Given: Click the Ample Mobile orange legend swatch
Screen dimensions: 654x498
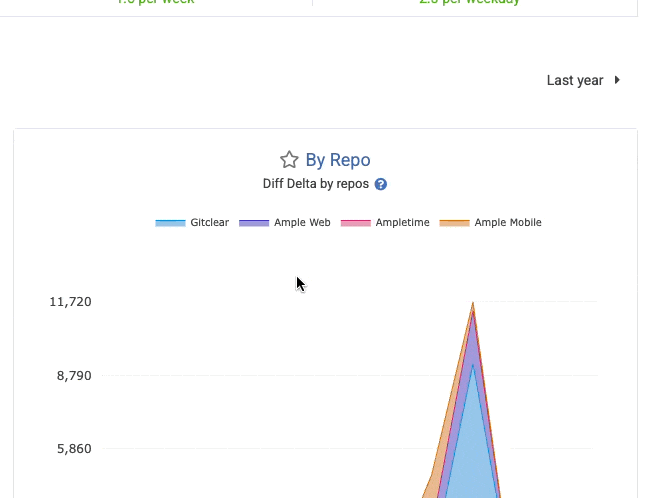Looking at the screenshot, I should 455,223.
